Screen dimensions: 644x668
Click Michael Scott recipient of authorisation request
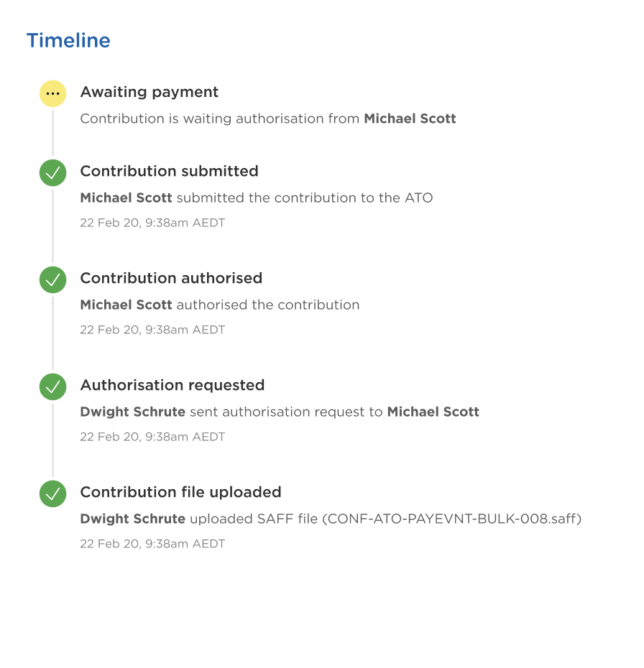click(x=433, y=412)
